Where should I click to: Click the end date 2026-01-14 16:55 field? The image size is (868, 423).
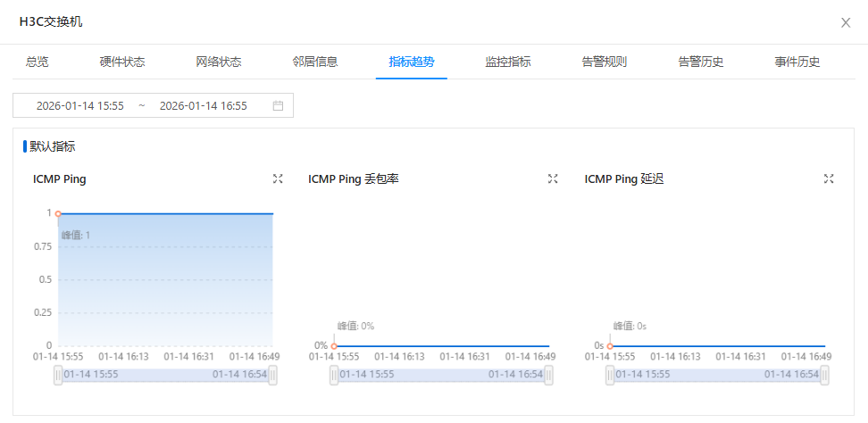tap(203, 105)
